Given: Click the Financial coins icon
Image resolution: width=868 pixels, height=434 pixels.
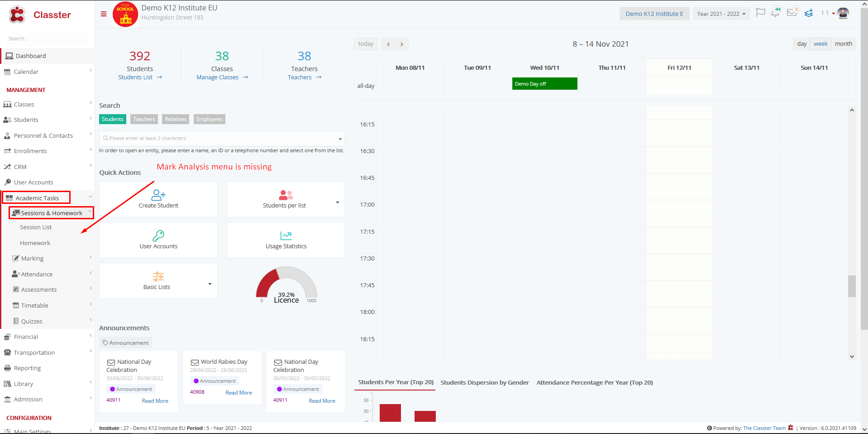Looking at the screenshot, I should pos(7,337).
